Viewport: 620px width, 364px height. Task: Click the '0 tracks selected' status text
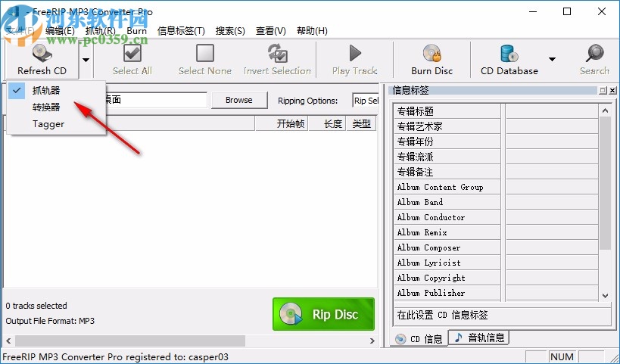[x=36, y=306]
